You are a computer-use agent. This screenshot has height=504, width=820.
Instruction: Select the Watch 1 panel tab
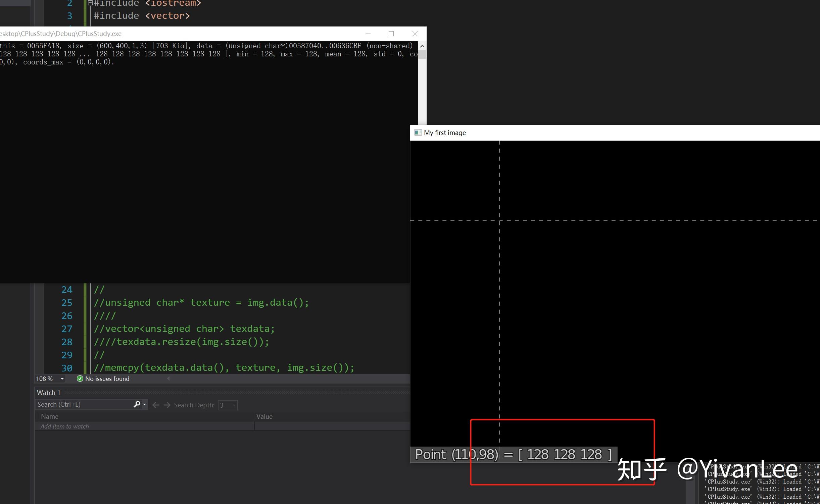[49, 393]
